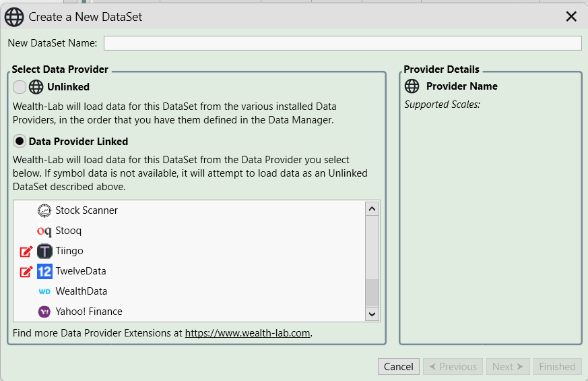Click the Next button
Viewport: 588px width, 381px height.
point(507,367)
